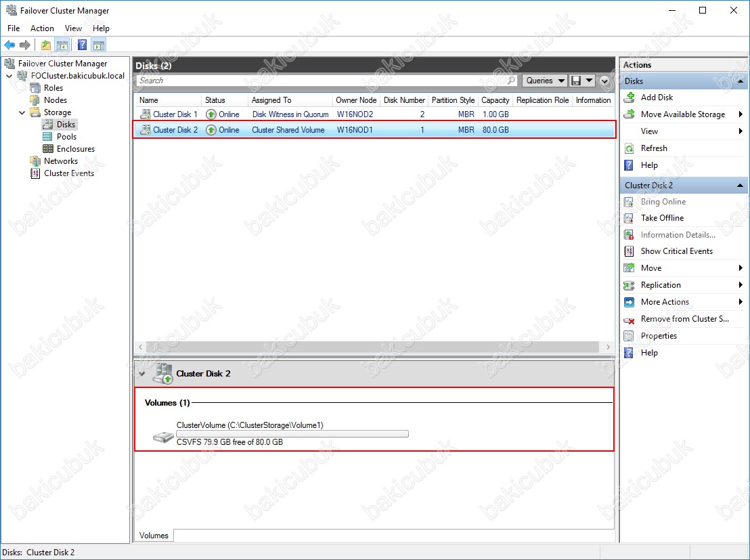Open the Action menu
The image size is (750, 560).
[42, 28]
